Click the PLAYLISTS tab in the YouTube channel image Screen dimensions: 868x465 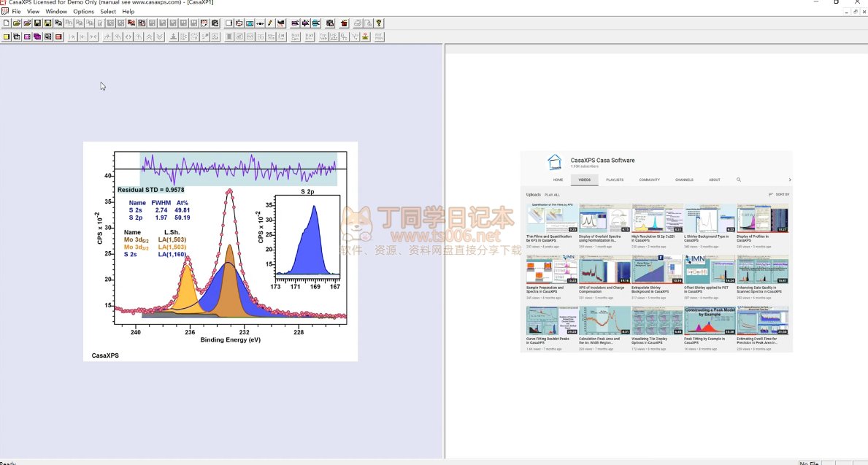tap(615, 180)
